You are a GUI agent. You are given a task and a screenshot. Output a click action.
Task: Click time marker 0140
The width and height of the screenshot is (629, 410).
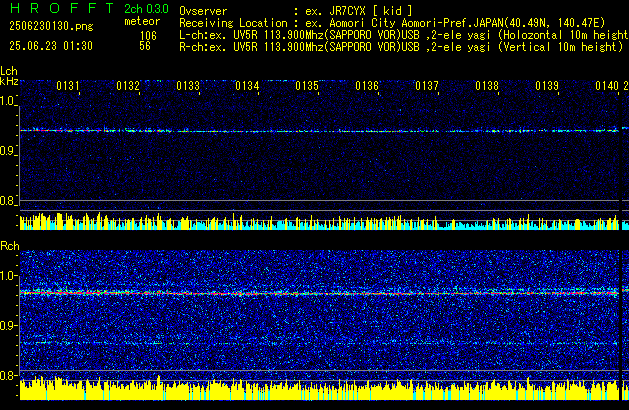click(x=607, y=86)
